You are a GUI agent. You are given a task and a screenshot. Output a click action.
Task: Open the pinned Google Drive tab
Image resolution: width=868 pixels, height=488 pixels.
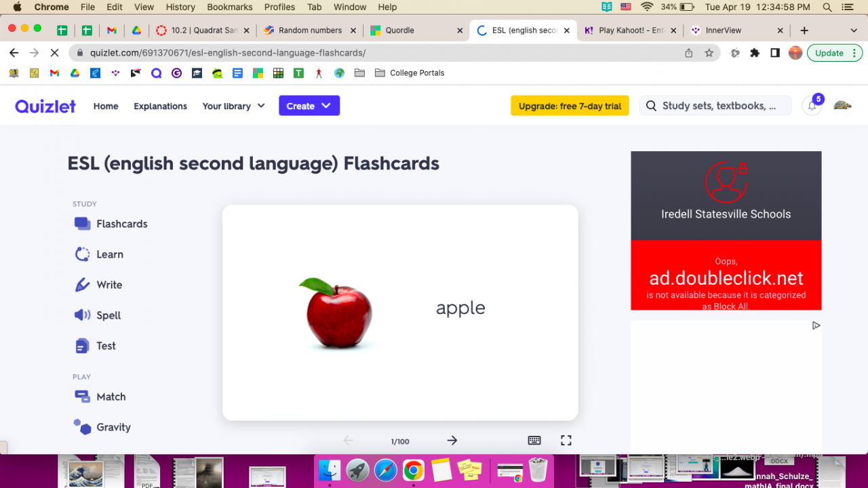pyautogui.click(x=136, y=30)
